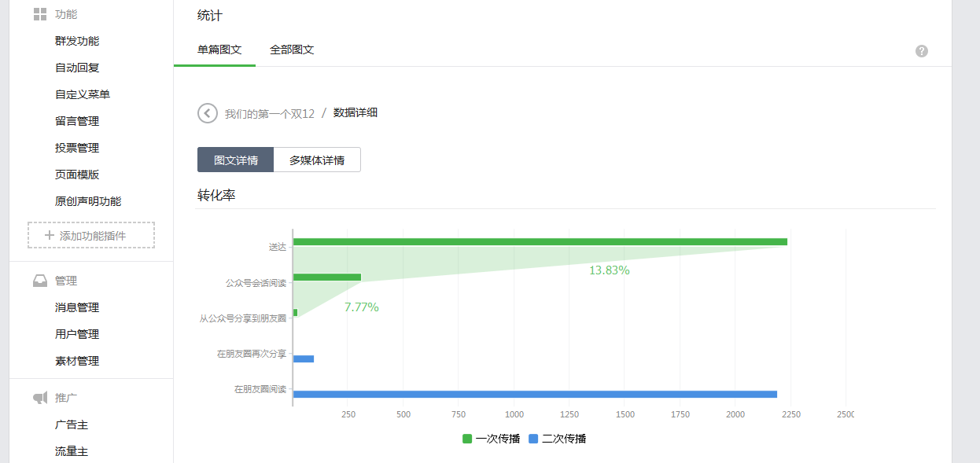Click the blue 在朋友圈阅读 bar

pos(535,394)
